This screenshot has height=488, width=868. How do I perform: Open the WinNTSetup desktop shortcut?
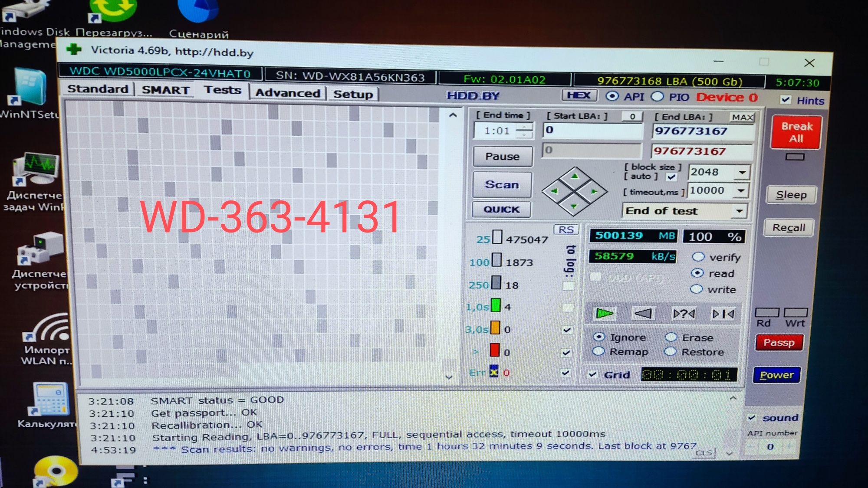pyautogui.click(x=30, y=93)
